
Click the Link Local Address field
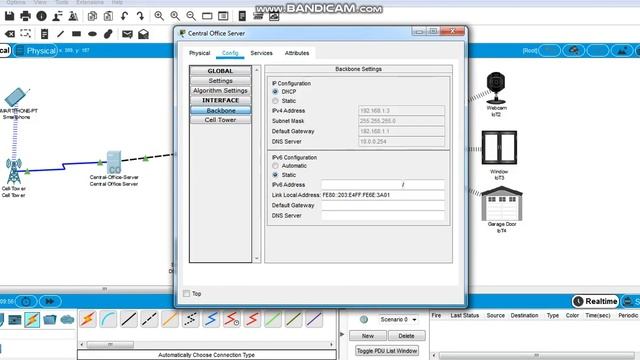pyautogui.click(x=382, y=195)
